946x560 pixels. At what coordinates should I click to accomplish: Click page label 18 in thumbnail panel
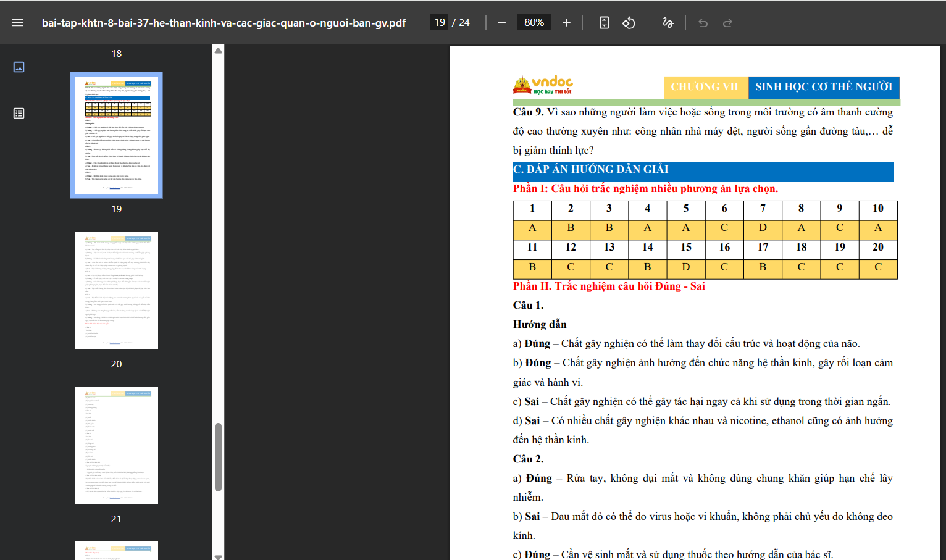116,54
